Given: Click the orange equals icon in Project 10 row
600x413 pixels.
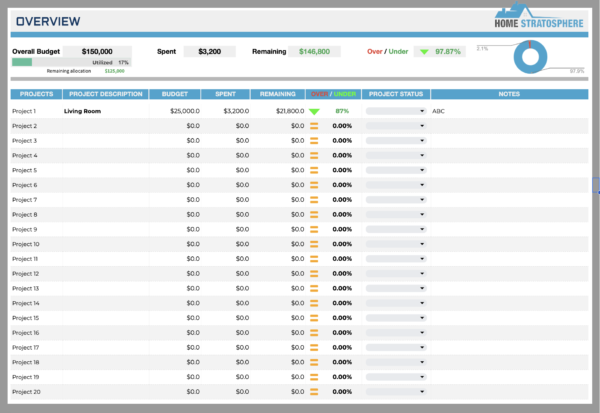Looking at the screenshot, I should (x=314, y=244).
